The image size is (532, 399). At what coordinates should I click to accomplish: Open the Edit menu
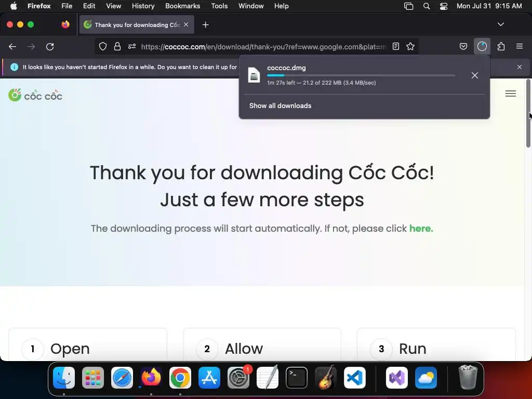[89, 6]
